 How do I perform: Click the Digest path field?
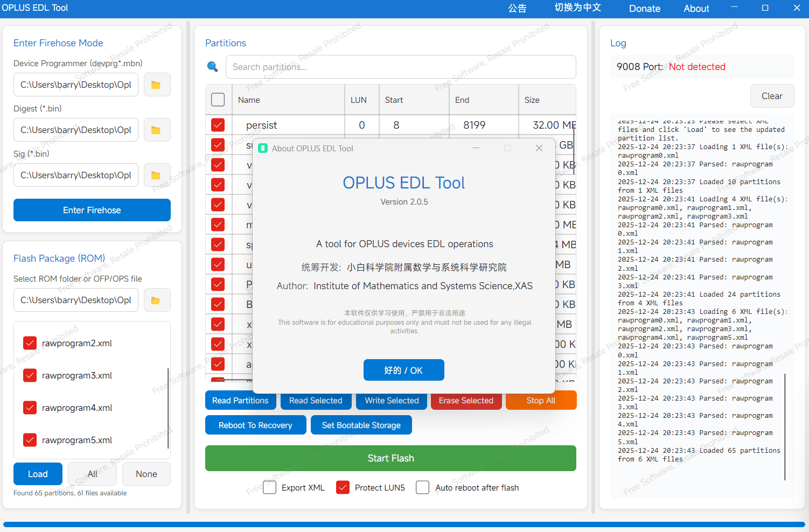pyautogui.click(x=76, y=130)
